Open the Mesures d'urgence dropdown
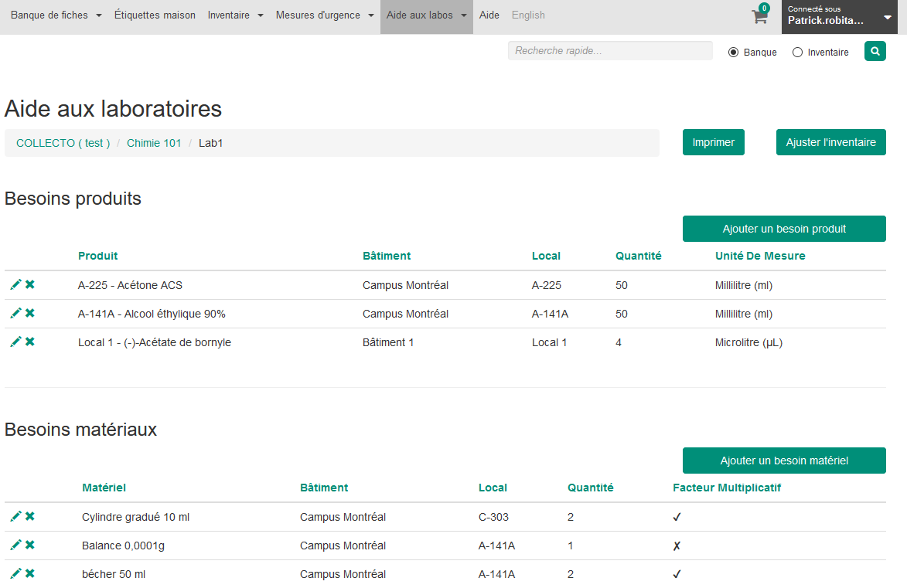This screenshot has width=907, height=588. pyautogui.click(x=325, y=15)
